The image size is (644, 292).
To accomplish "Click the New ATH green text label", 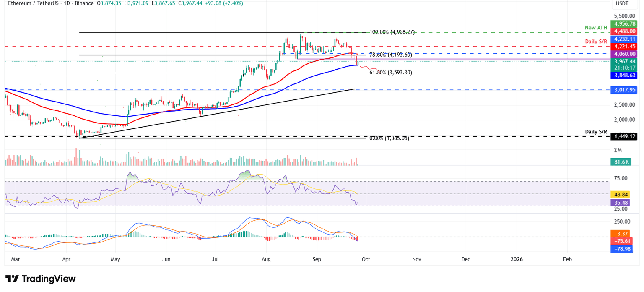I will pyautogui.click(x=596, y=27).
